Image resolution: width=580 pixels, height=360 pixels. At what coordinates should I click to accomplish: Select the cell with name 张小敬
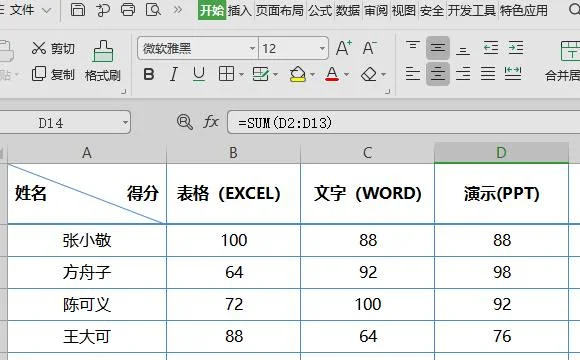coord(87,240)
